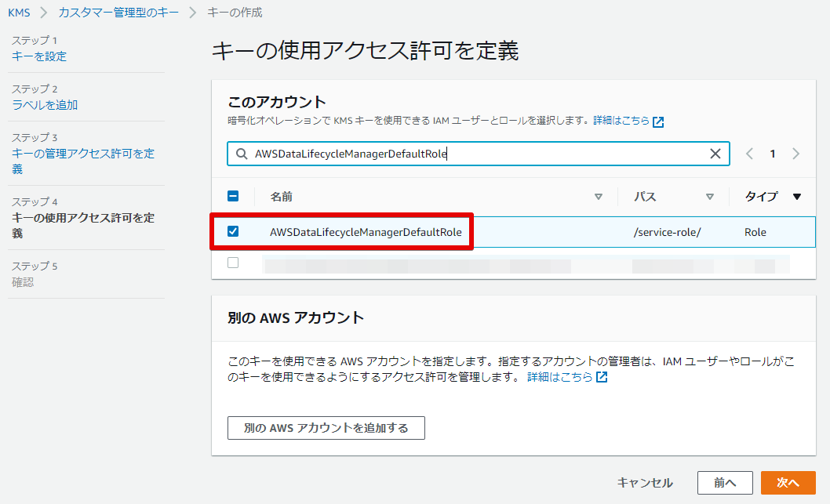Viewport: 830px width, 504px height.
Task: Navigate to カスタマー管理型のキー breadcrumb
Action: click(118, 13)
